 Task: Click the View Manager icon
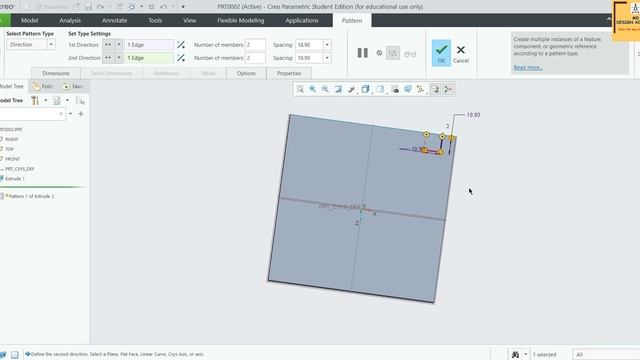[395, 89]
